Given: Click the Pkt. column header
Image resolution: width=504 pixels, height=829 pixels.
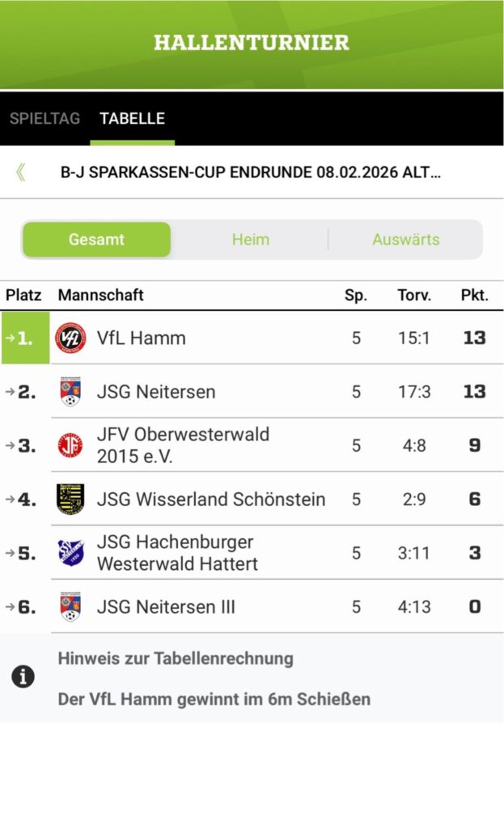Looking at the screenshot, I should click(x=474, y=295).
